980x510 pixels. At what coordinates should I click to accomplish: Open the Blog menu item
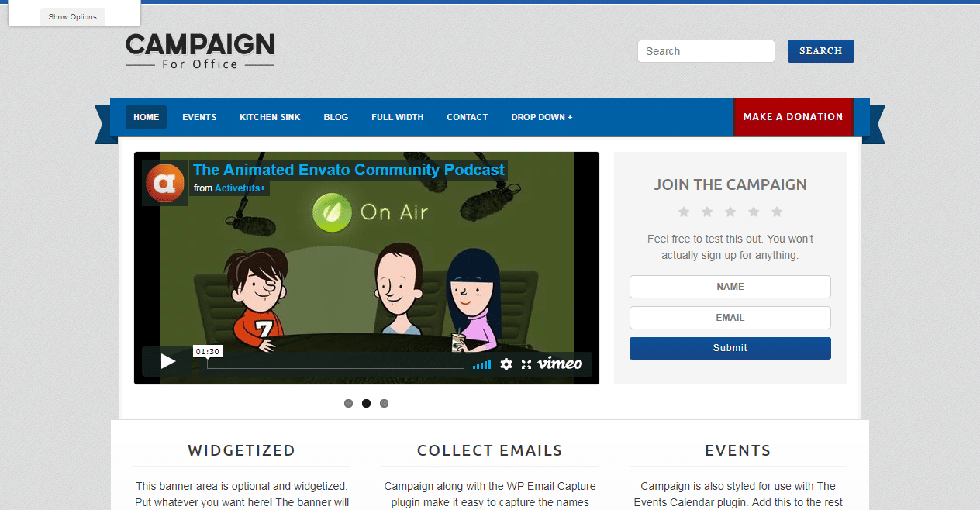336,117
